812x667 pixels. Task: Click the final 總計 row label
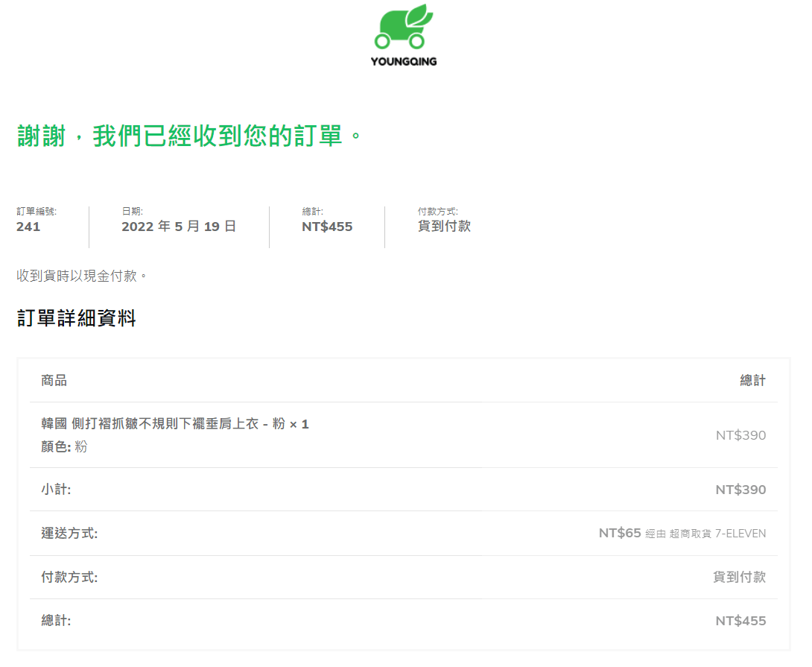click(x=56, y=621)
